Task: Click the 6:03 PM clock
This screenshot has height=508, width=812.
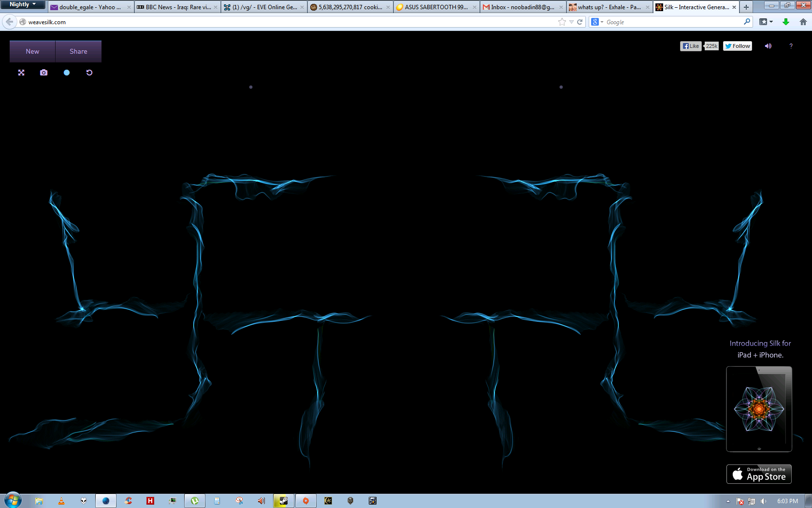Action: coord(787,501)
